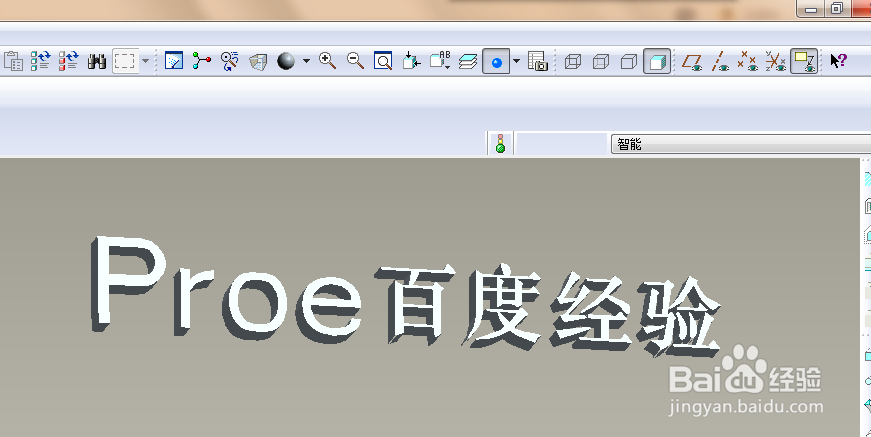Screen dimensions: 871x437
Task: Open the Layers icon
Action: pos(468,61)
